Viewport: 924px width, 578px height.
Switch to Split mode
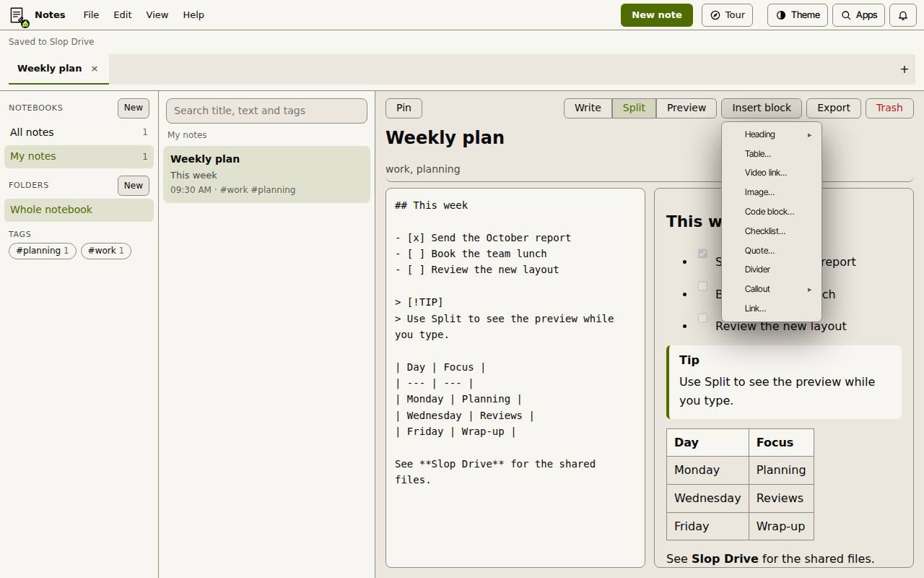pos(634,108)
